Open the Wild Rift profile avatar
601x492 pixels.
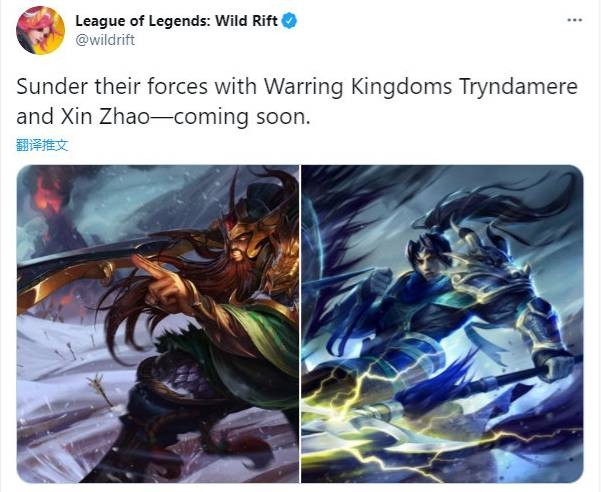click(x=40, y=30)
